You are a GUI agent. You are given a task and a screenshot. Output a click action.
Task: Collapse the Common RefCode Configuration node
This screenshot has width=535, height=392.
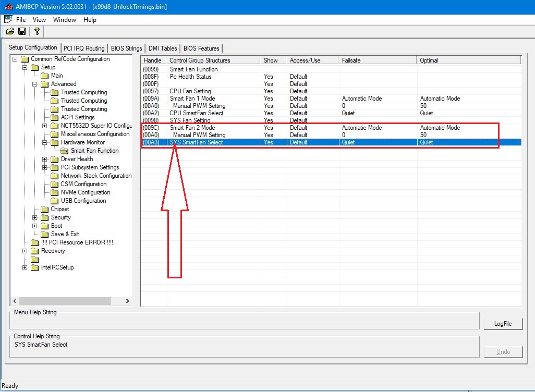pos(15,59)
